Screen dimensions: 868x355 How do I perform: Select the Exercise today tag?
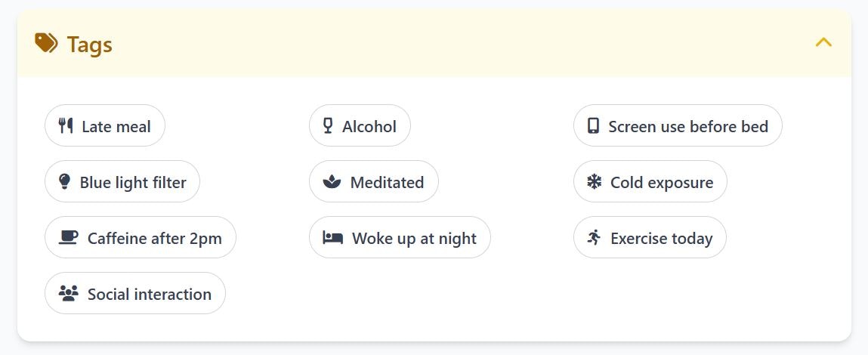(650, 238)
